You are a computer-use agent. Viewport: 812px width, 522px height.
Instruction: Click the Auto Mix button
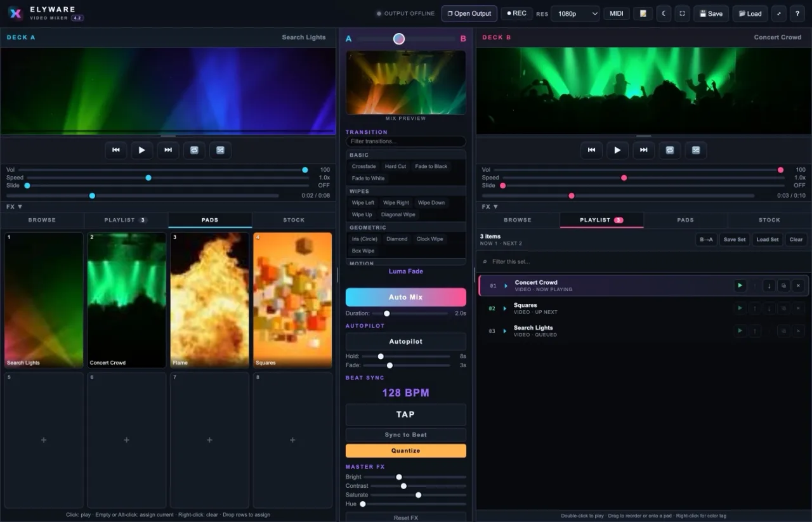pyautogui.click(x=406, y=297)
